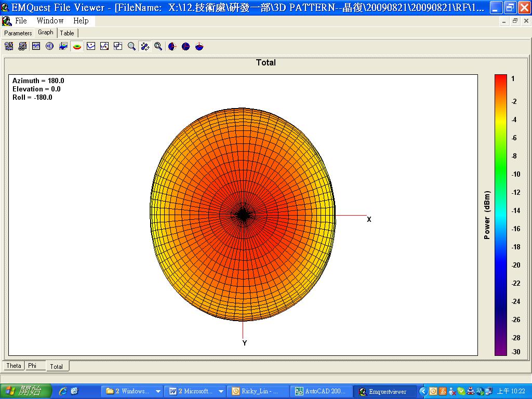
Task: Click the center of the 3D radiation pattern
Action: [243, 215]
